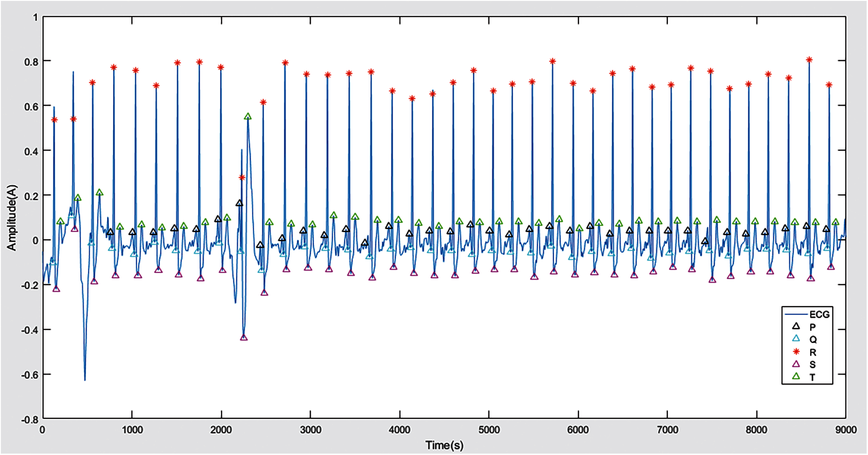Click the "T" legend text label
This screenshot has width=868, height=455.
point(812,377)
